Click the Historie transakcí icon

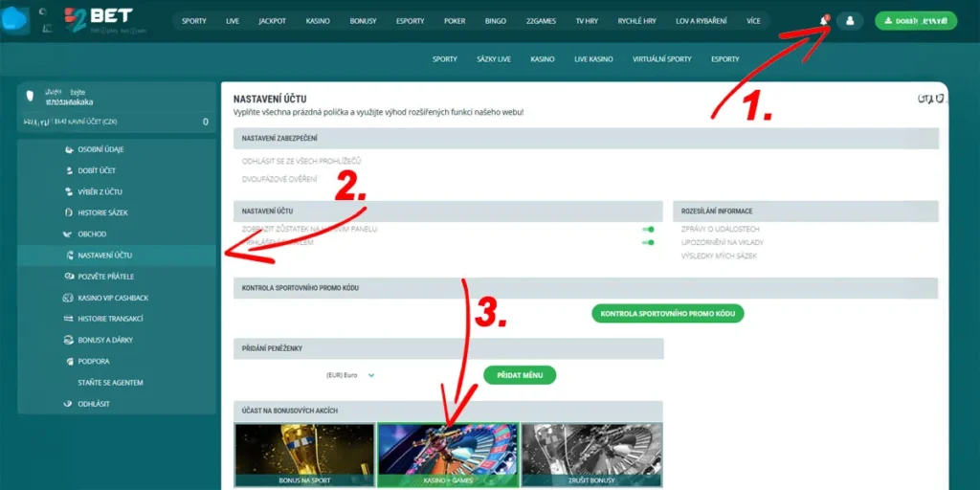coord(69,319)
